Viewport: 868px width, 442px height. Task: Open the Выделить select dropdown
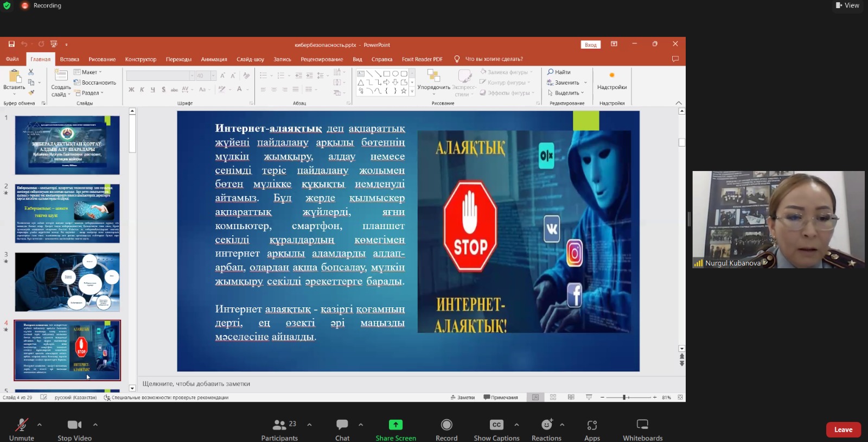566,93
